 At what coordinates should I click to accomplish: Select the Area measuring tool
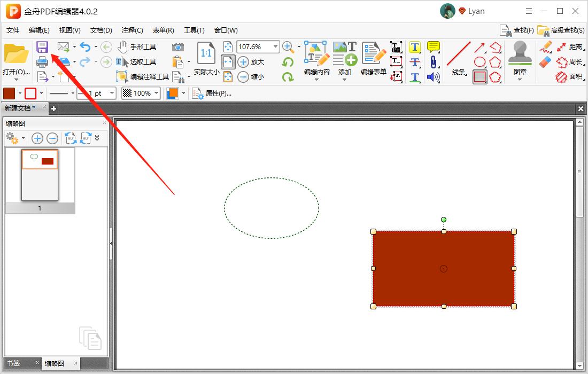(570, 77)
